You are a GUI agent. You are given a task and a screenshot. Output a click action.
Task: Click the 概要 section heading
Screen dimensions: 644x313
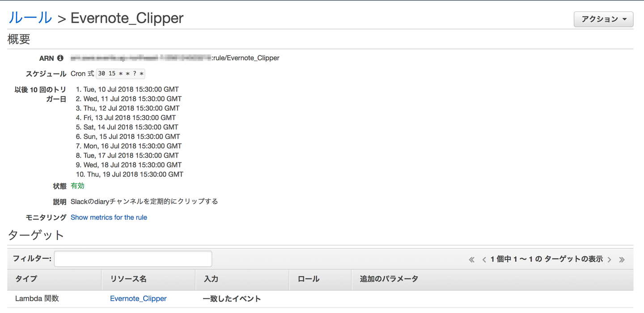[19, 39]
